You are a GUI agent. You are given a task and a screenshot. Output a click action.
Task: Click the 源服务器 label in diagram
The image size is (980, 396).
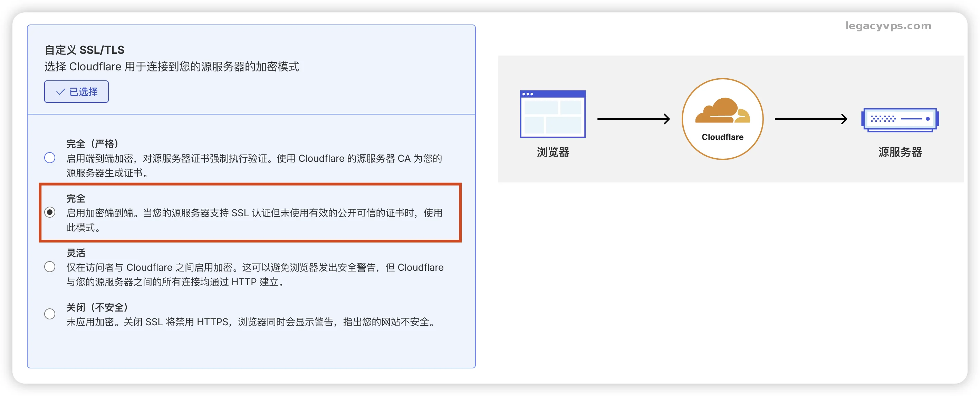coord(900,152)
